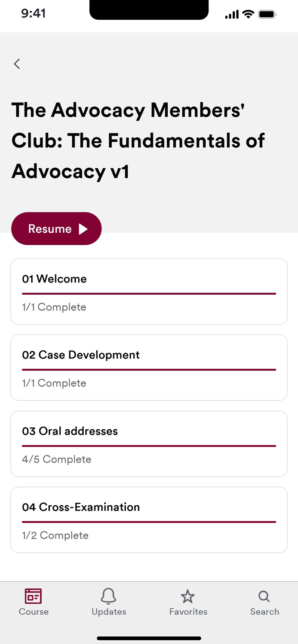Tap the back chevron at top left
This screenshot has width=298, height=644.
[x=16, y=64]
